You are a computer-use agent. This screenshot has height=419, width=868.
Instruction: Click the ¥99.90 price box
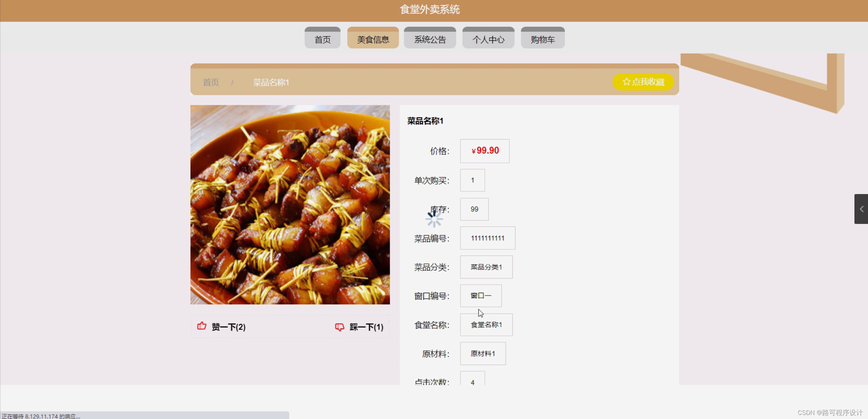484,151
